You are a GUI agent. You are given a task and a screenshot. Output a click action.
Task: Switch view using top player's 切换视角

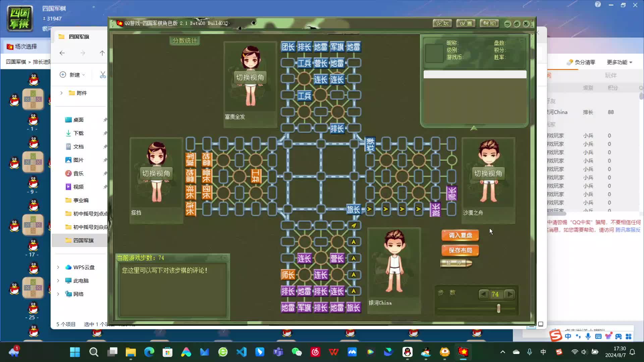click(x=250, y=77)
